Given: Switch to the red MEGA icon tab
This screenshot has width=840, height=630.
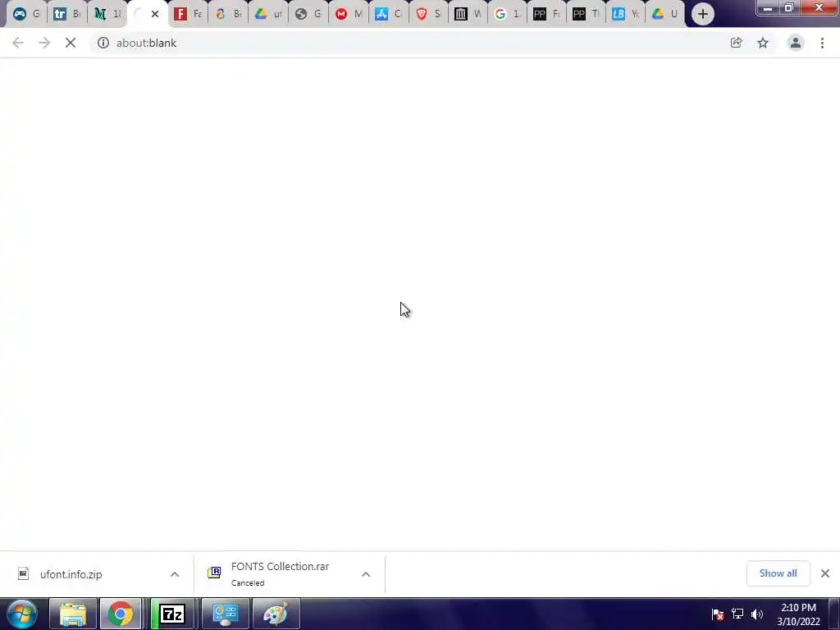Looking at the screenshot, I should [348, 14].
